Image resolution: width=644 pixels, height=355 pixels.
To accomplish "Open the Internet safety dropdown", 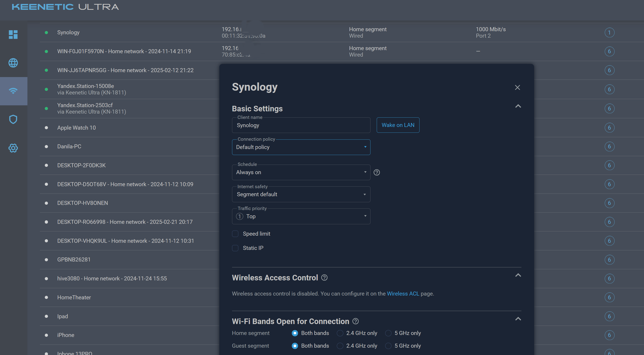I will point(301,194).
